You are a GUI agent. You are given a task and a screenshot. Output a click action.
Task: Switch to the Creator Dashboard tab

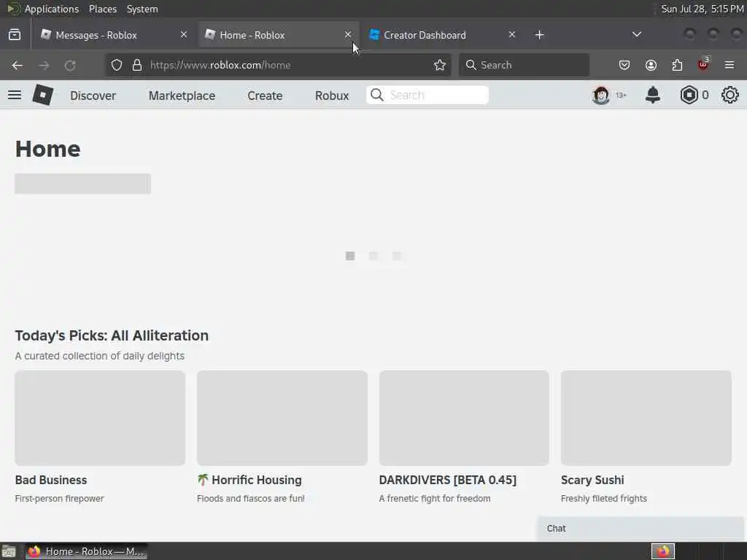coord(443,35)
